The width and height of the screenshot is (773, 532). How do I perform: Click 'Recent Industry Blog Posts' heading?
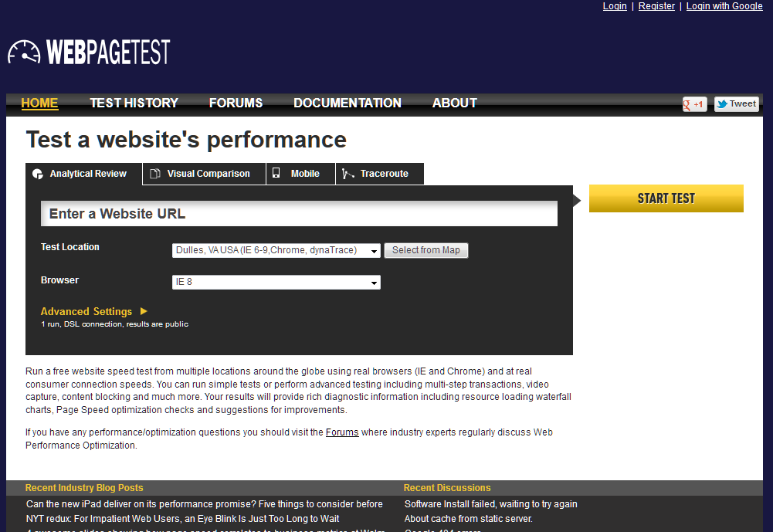click(84, 488)
